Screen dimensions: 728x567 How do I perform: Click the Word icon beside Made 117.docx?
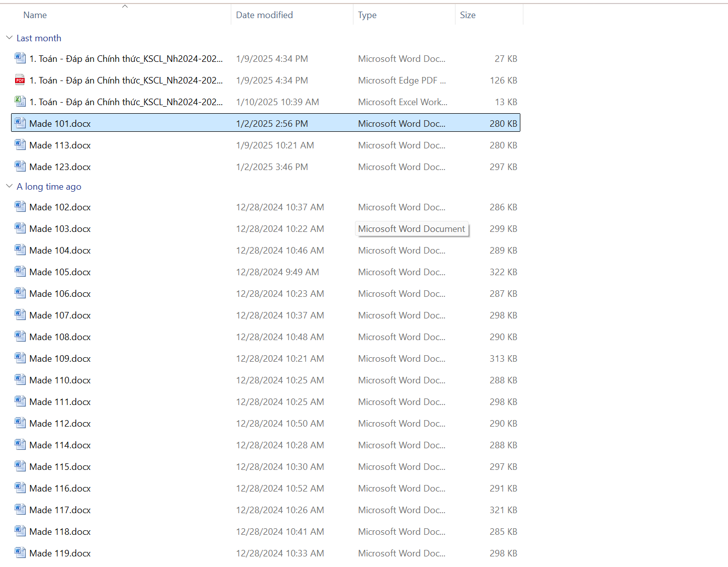tap(20, 510)
